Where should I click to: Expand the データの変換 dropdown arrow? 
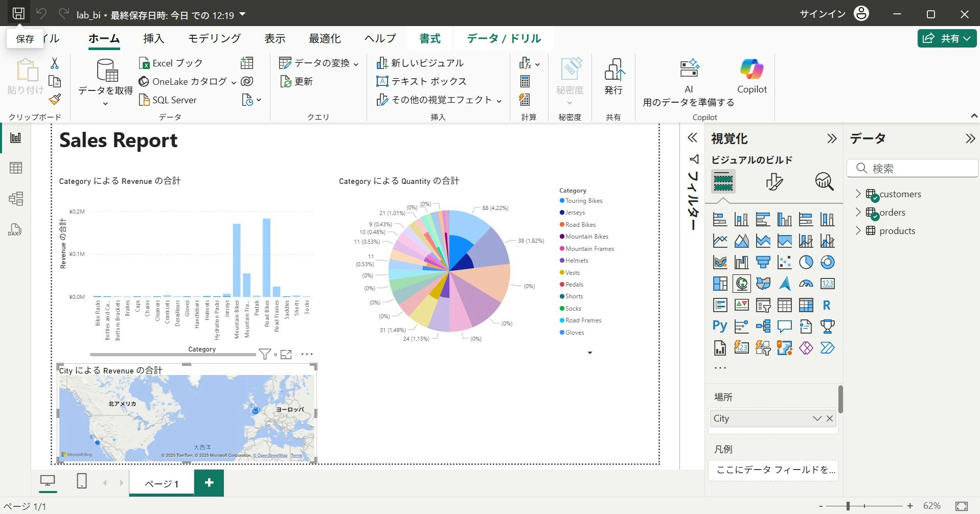[x=356, y=64]
